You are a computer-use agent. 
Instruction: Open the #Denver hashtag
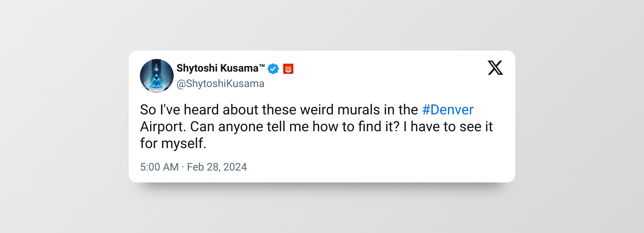click(447, 110)
